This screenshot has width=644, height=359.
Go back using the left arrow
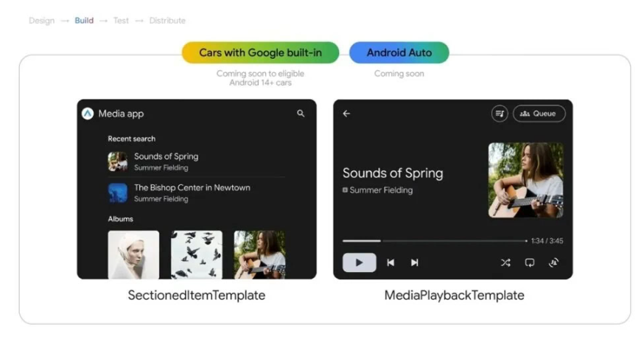[346, 114]
